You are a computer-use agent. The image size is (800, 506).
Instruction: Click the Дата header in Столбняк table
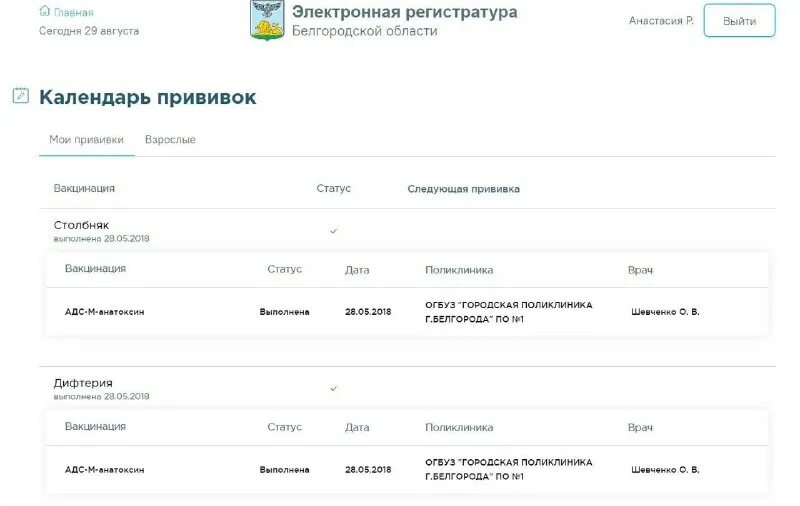[357, 270]
